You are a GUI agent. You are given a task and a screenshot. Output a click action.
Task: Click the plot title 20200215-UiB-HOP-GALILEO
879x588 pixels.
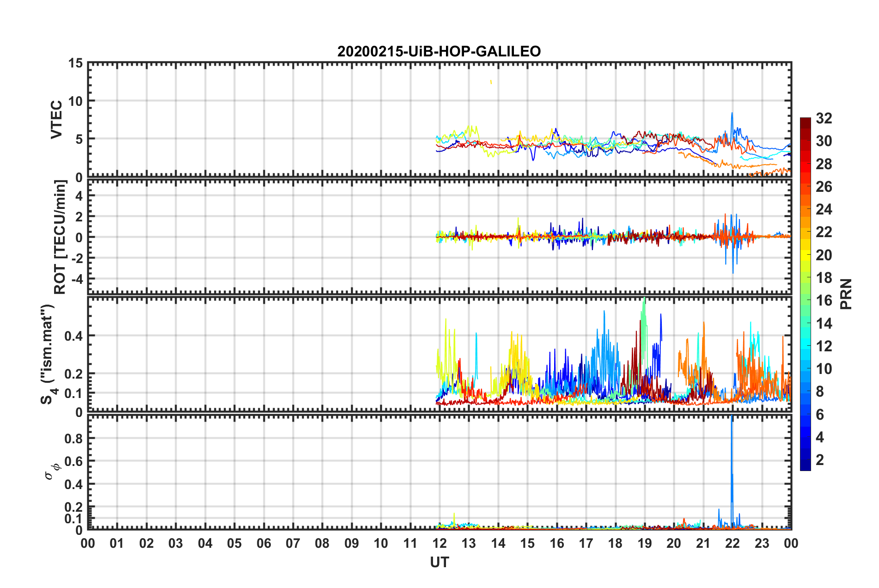click(439, 51)
